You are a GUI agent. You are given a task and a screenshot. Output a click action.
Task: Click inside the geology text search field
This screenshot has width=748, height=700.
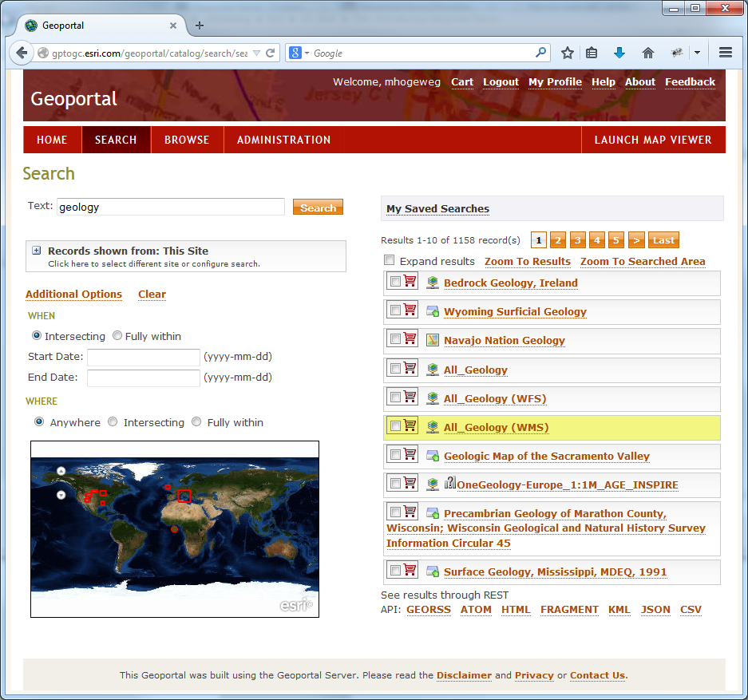170,205
